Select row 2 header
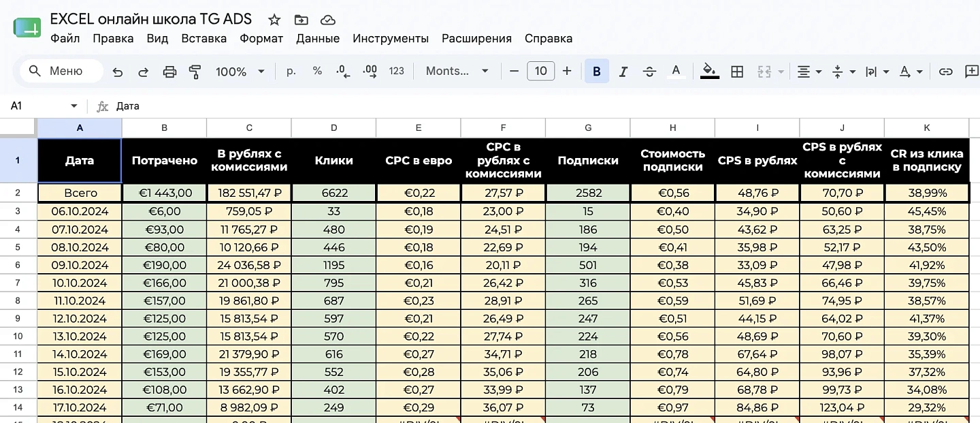The image size is (980, 423). pyautogui.click(x=18, y=193)
